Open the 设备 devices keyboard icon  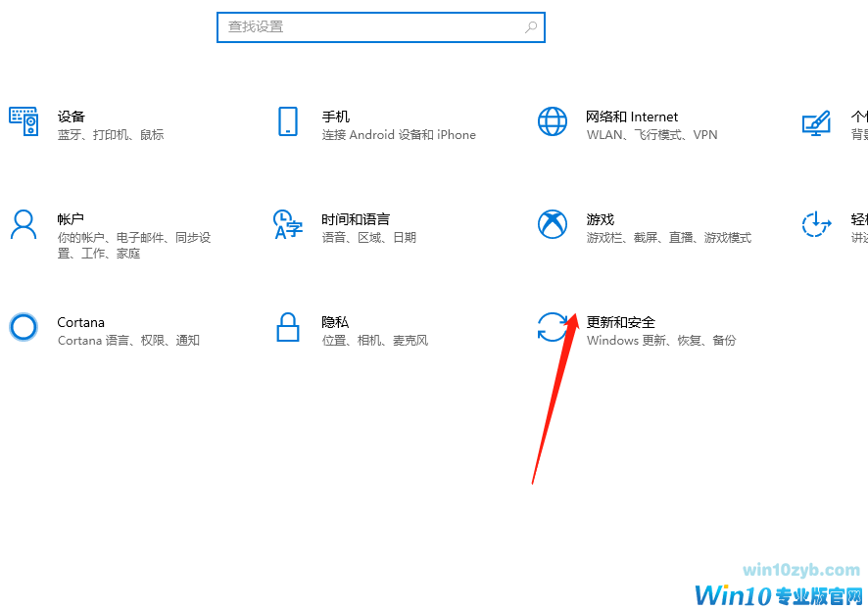point(24,121)
